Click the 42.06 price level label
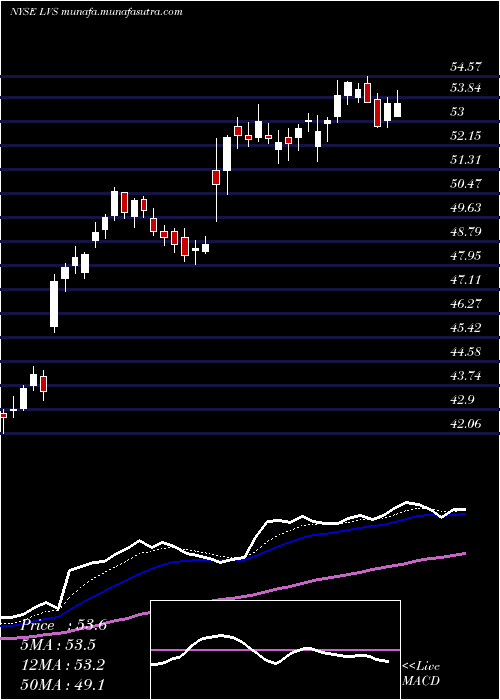Image resolution: width=500 pixels, height=700 pixels. pos(466,424)
